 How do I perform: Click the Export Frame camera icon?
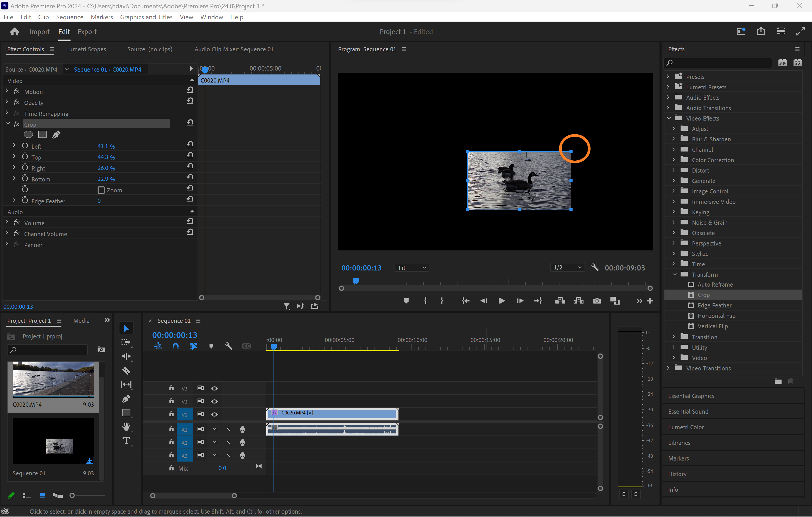click(597, 301)
